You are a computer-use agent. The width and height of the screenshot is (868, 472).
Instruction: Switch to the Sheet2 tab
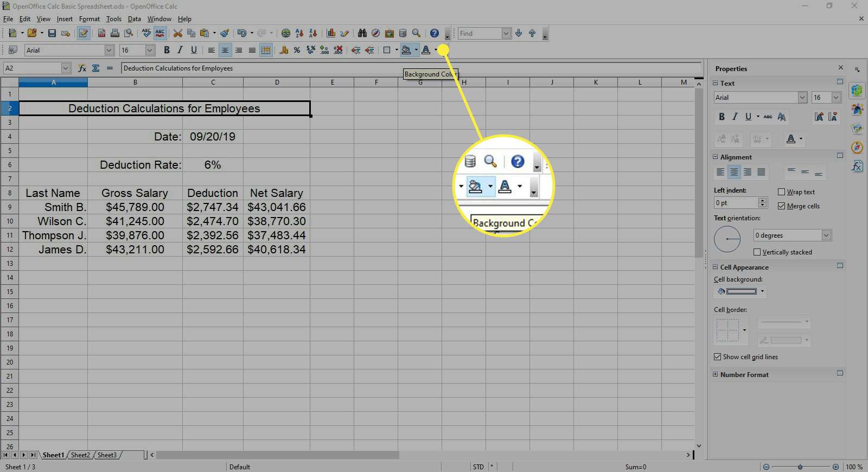click(x=80, y=455)
